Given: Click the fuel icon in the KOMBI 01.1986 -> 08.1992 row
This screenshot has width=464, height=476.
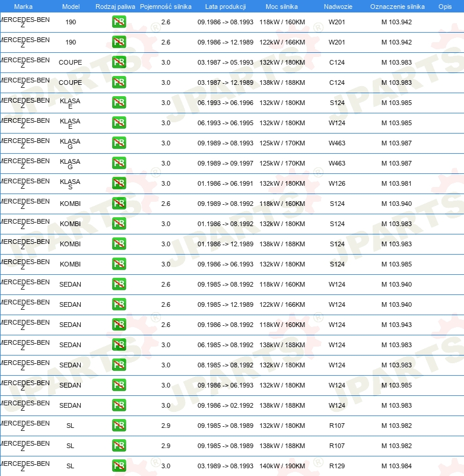Looking at the screenshot, I should click(119, 224).
